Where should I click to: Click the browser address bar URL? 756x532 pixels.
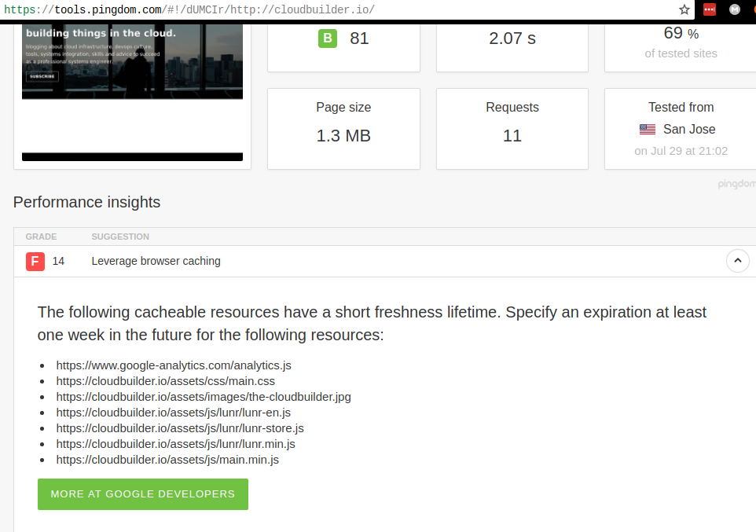pos(189,9)
